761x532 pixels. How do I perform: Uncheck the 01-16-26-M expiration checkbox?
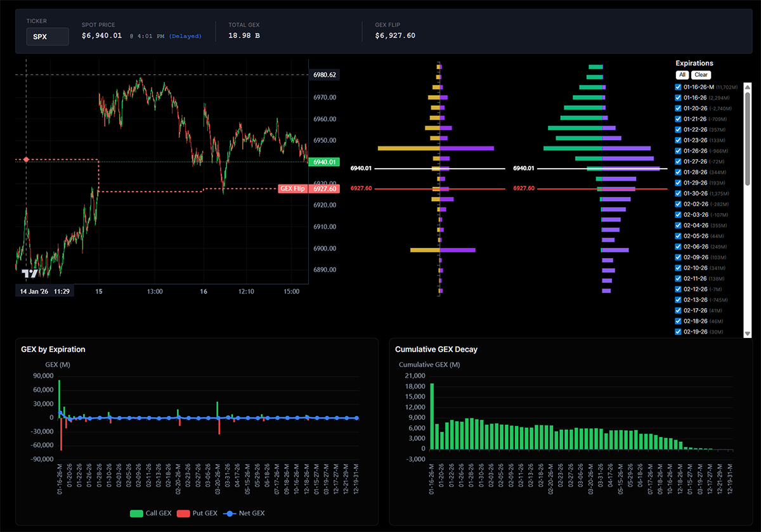click(678, 87)
